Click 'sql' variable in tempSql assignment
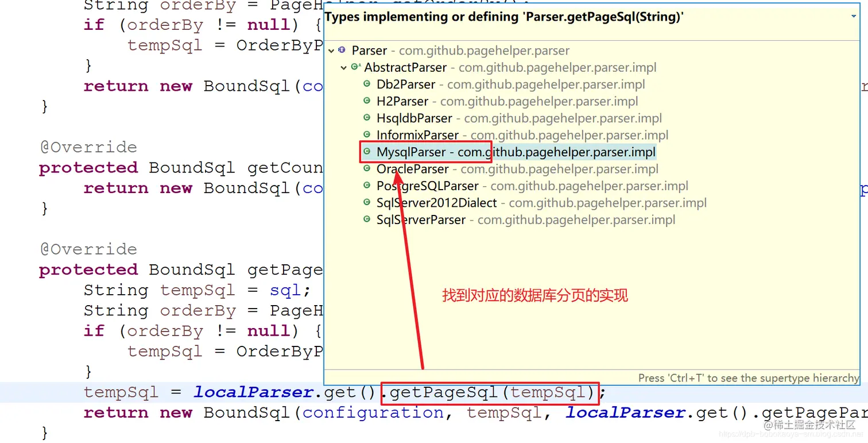Screen dimensions: 868x443 (285, 291)
